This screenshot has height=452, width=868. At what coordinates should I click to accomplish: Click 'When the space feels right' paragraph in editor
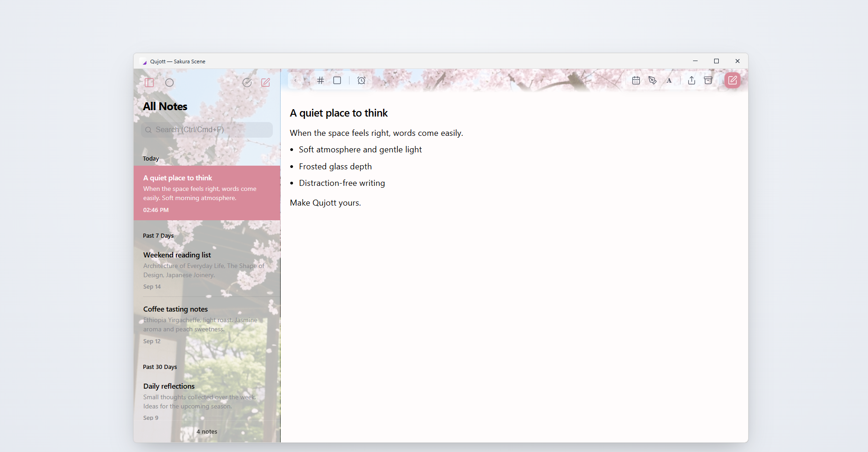377,133
